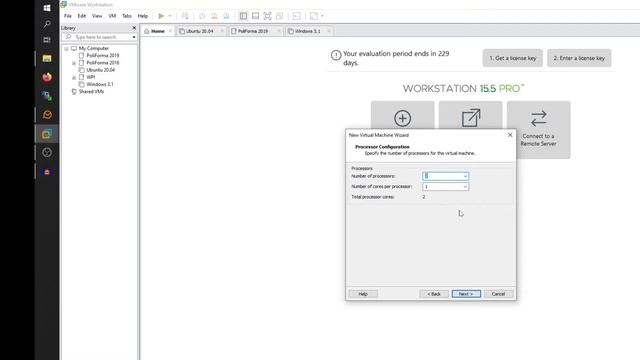The image size is (640, 360).
Task: Click the stretch guest display icon
Action: tap(313, 16)
